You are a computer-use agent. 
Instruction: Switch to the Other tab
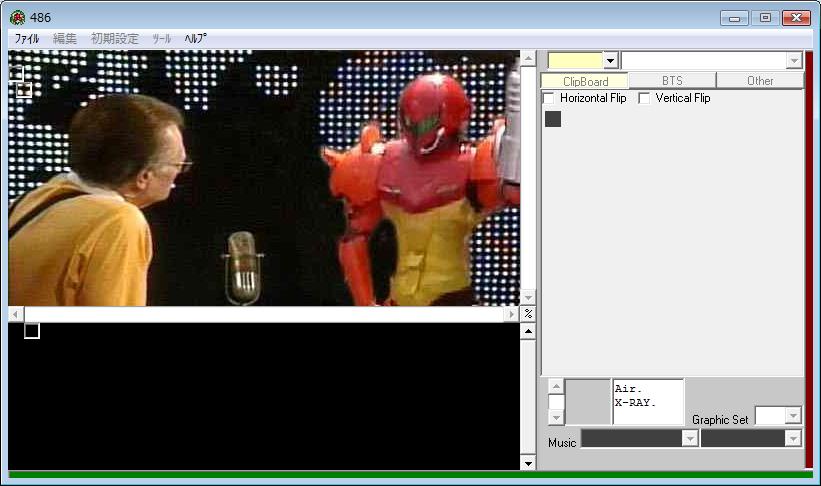click(760, 81)
